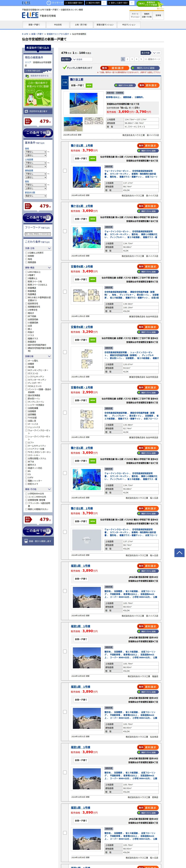The height and width of the screenshot is (868, 186).
Task: Toggle 始発駅 checkbox
Action: (x=26, y=256)
